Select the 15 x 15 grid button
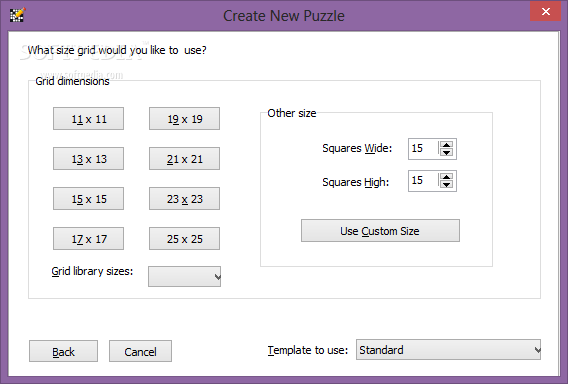Viewport: 568px width, 384px height. (88, 199)
